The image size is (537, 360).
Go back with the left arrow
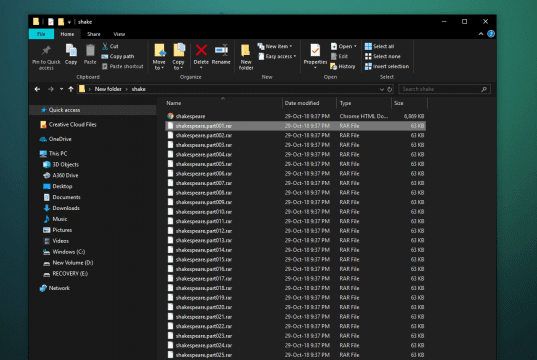(x=37, y=89)
